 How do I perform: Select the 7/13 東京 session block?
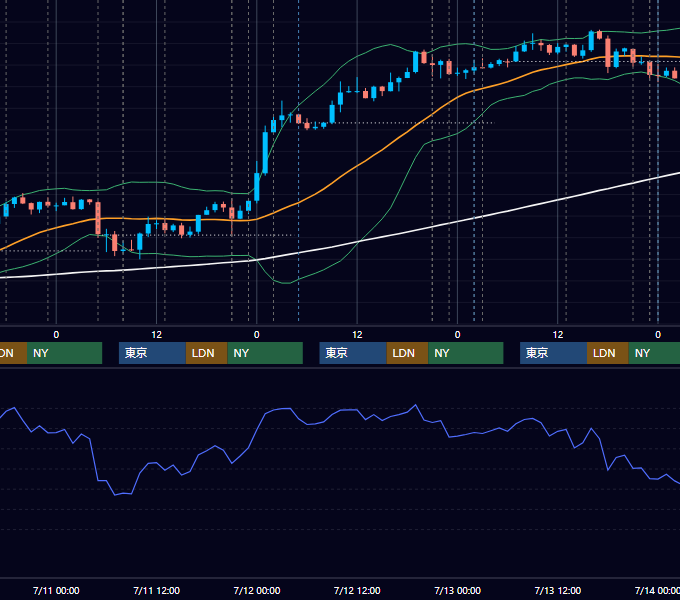click(x=553, y=353)
